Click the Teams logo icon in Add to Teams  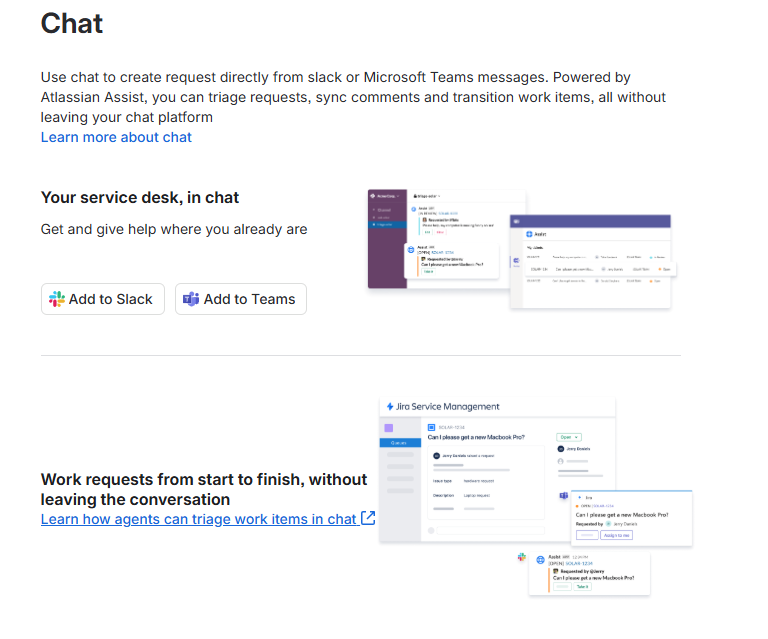tap(191, 299)
